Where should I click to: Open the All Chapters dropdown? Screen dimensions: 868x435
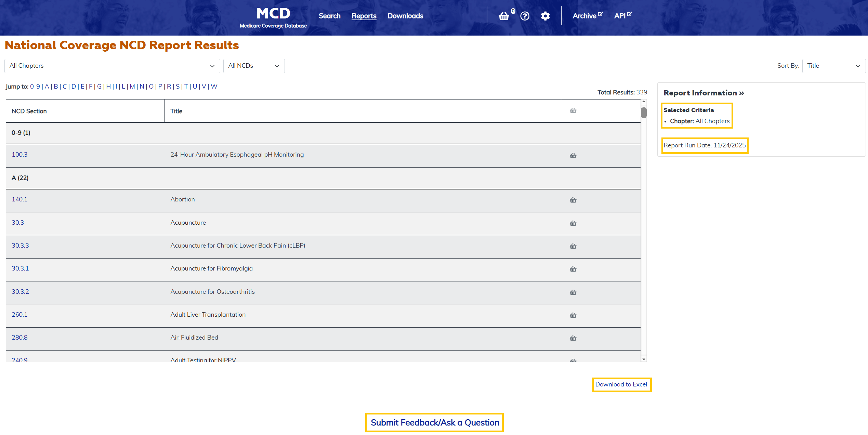click(112, 66)
